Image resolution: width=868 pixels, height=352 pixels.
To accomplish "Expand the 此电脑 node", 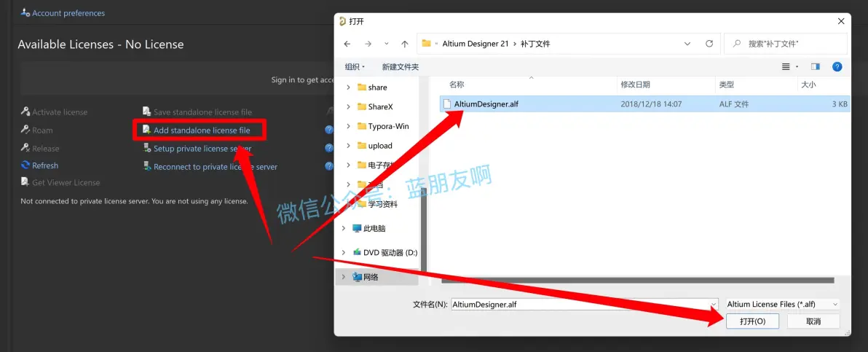I will tap(343, 228).
